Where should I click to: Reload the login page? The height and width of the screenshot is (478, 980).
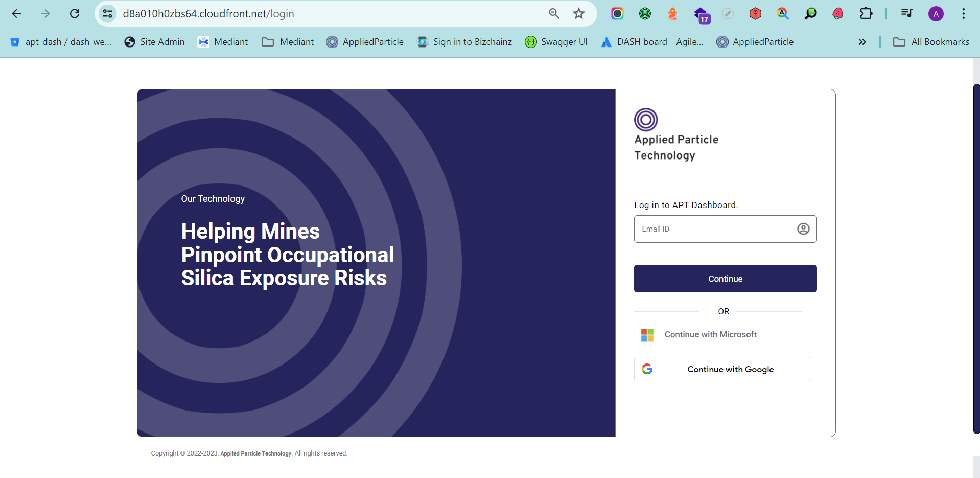(75, 14)
